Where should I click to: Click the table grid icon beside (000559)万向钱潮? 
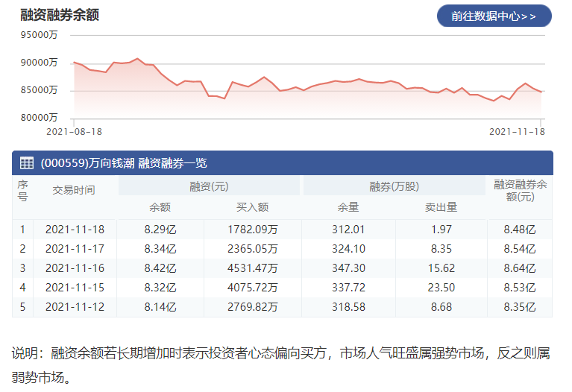27,162
